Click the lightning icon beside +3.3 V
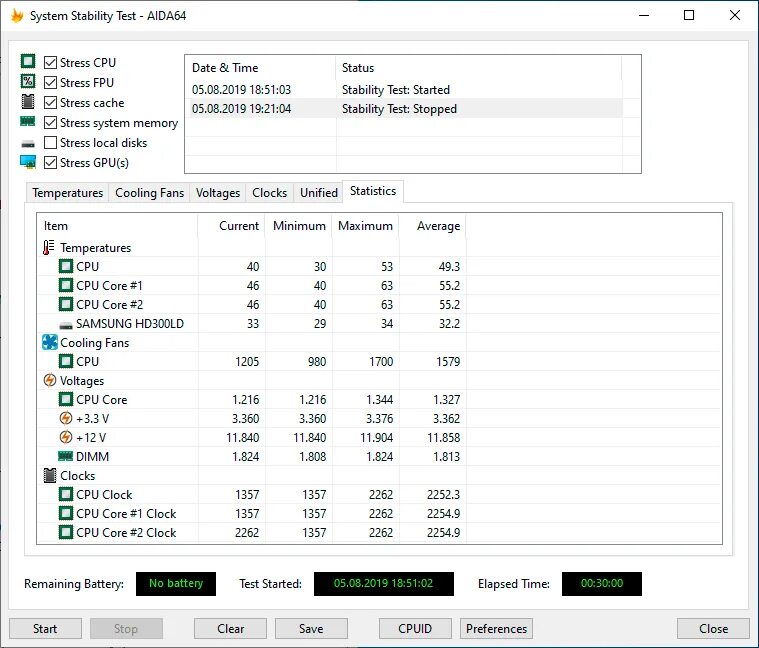The height and width of the screenshot is (648, 759). (x=66, y=418)
